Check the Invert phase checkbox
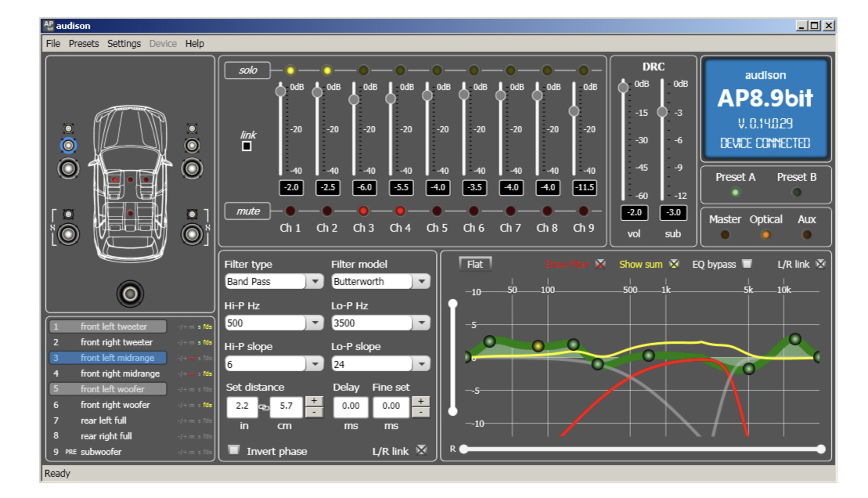 coord(234,450)
